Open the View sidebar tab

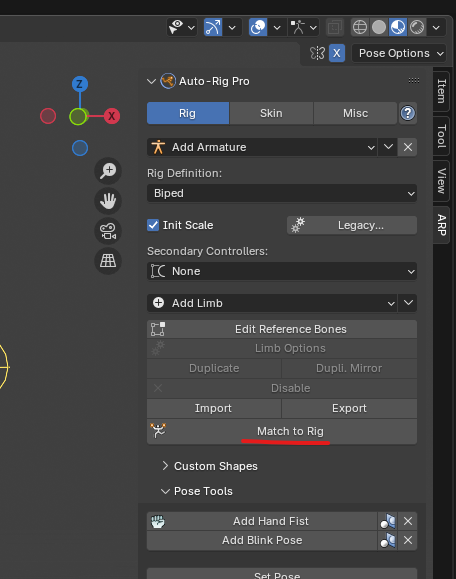click(x=441, y=181)
